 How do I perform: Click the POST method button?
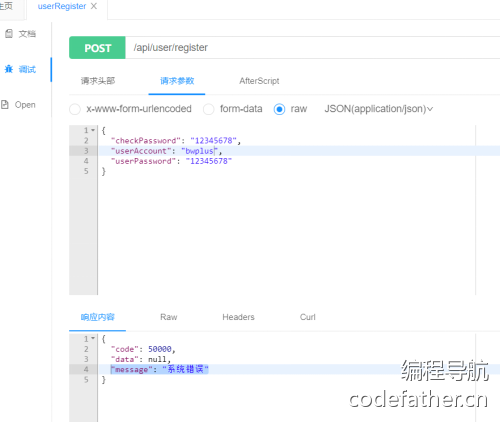point(97,48)
